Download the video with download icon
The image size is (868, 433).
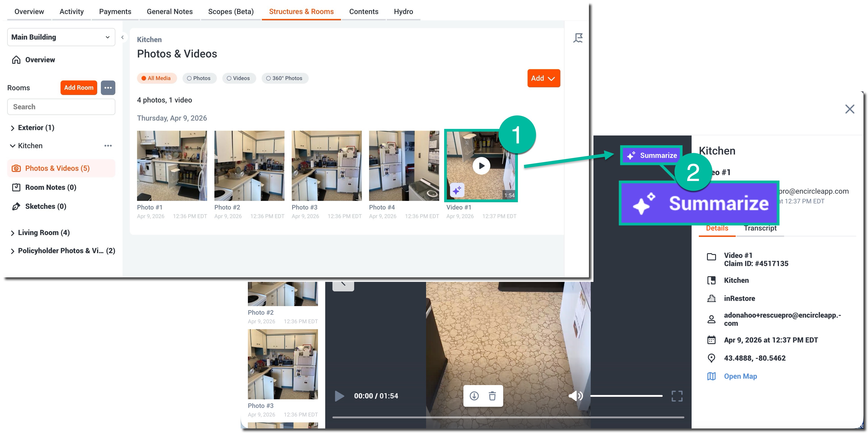point(474,396)
